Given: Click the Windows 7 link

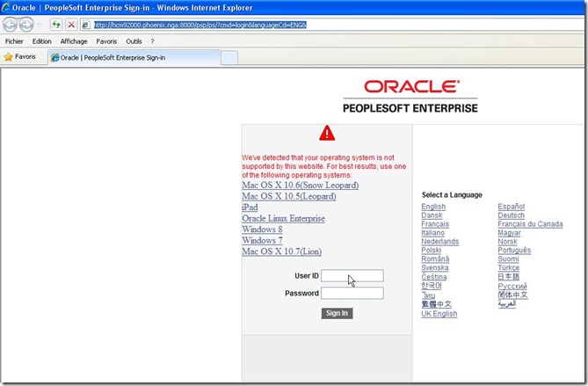Looking at the screenshot, I should click(x=262, y=240).
